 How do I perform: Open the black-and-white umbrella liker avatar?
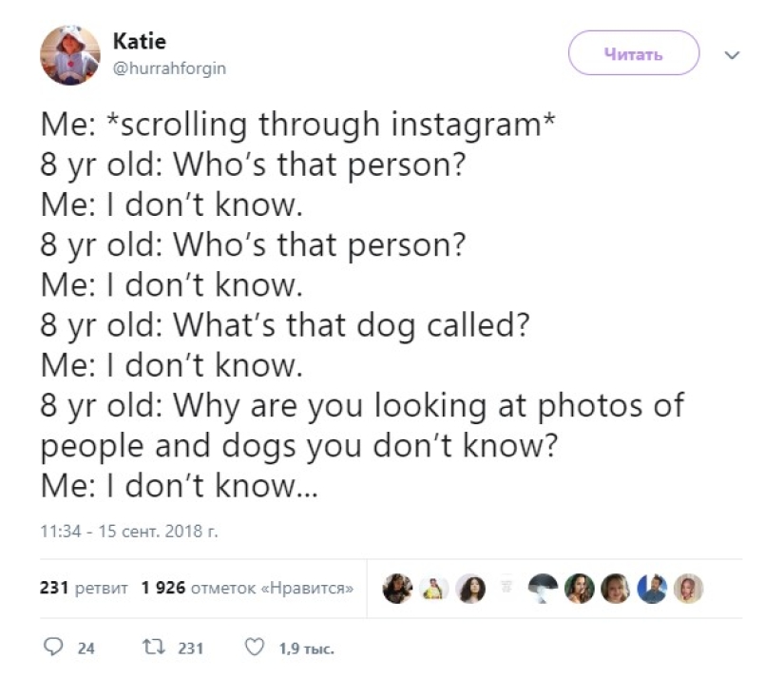[543, 589]
